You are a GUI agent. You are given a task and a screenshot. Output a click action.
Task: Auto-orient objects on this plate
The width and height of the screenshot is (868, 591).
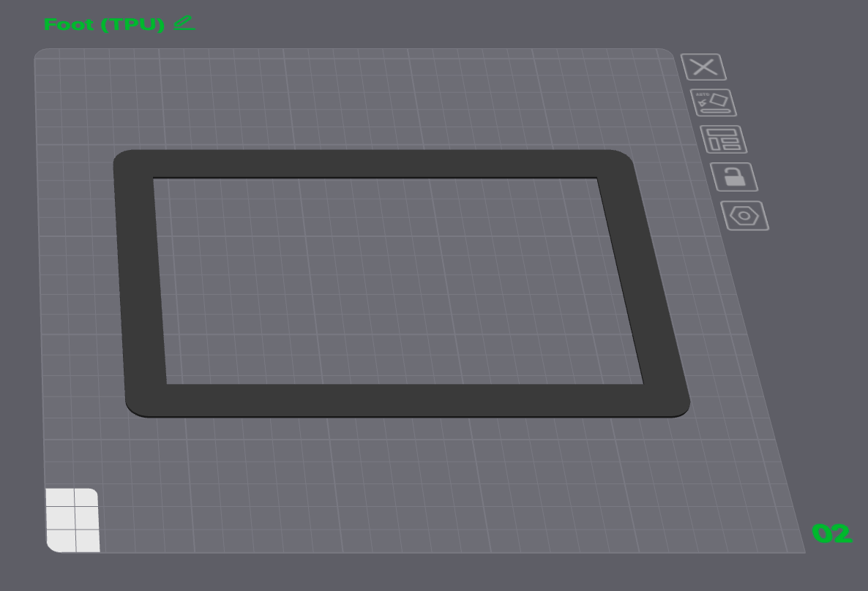click(x=714, y=103)
